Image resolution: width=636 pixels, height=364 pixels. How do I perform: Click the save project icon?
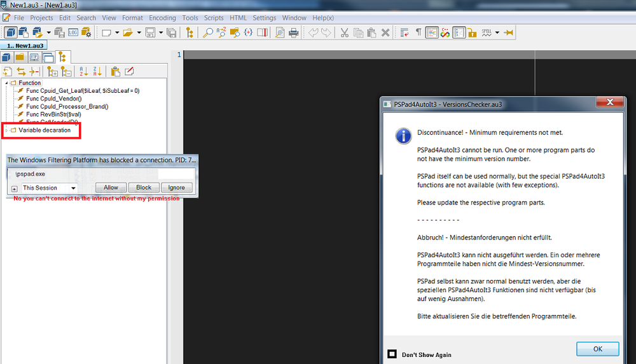(x=60, y=32)
